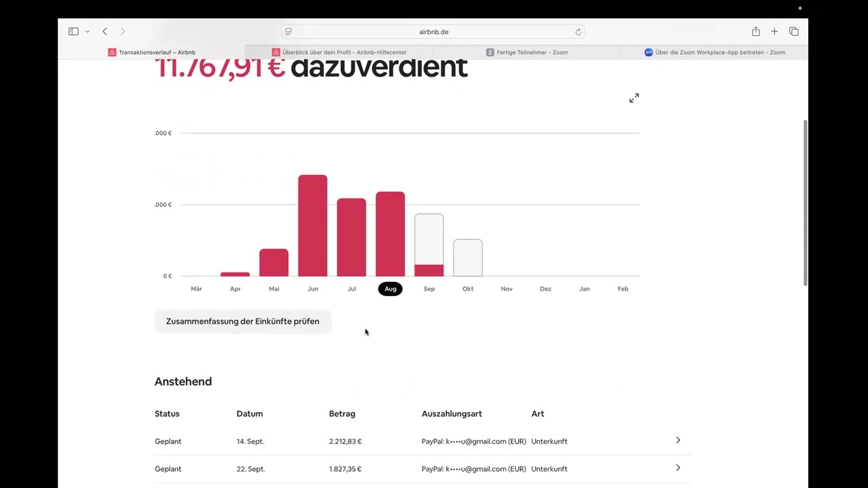This screenshot has height=488, width=868.
Task: Select the Feb month label
Action: click(623, 289)
